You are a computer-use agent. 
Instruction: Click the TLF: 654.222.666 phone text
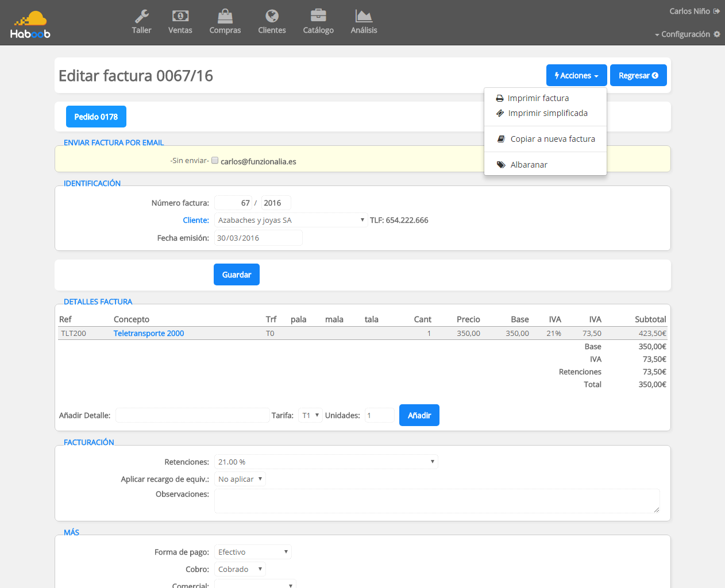(399, 220)
